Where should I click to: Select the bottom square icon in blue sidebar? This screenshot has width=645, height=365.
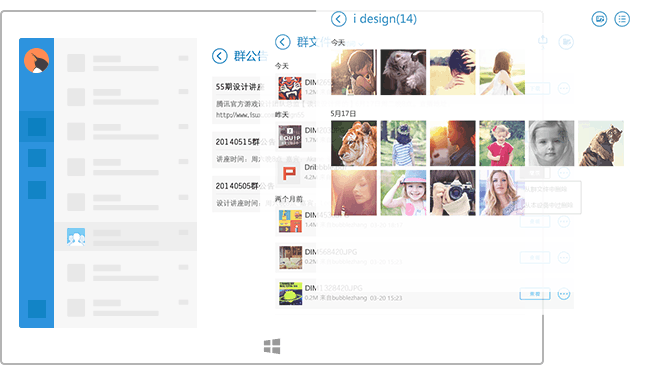point(37,309)
